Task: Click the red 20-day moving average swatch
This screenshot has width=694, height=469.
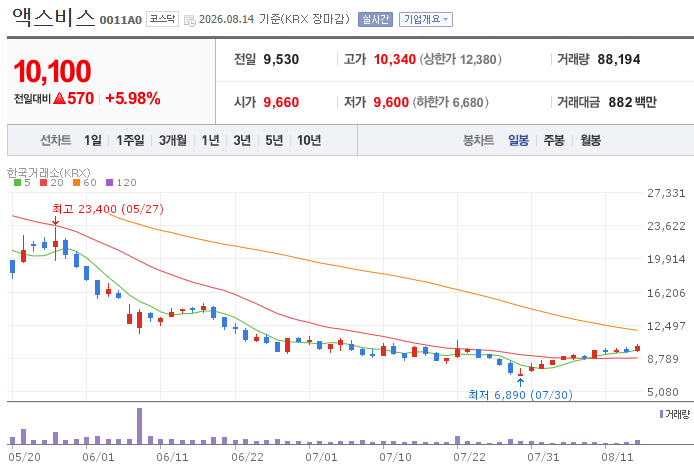Action: point(43,182)
